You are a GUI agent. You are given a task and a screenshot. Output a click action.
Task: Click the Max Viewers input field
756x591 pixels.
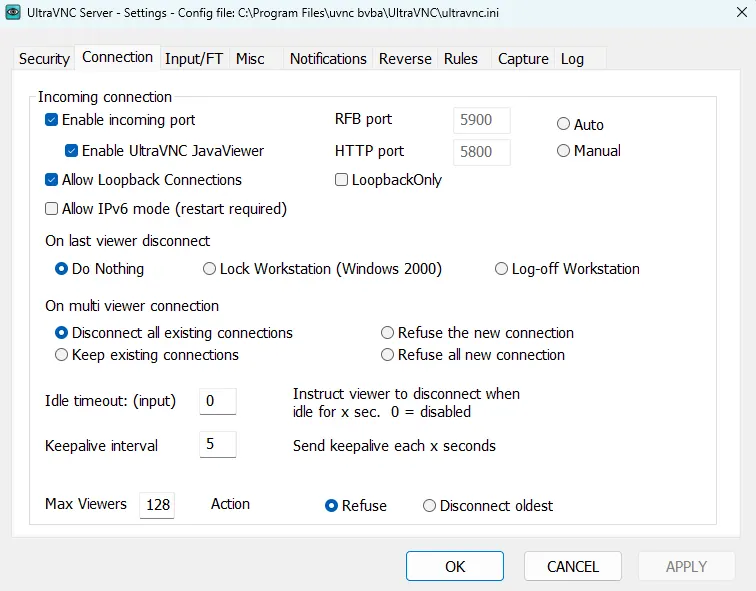157,505
